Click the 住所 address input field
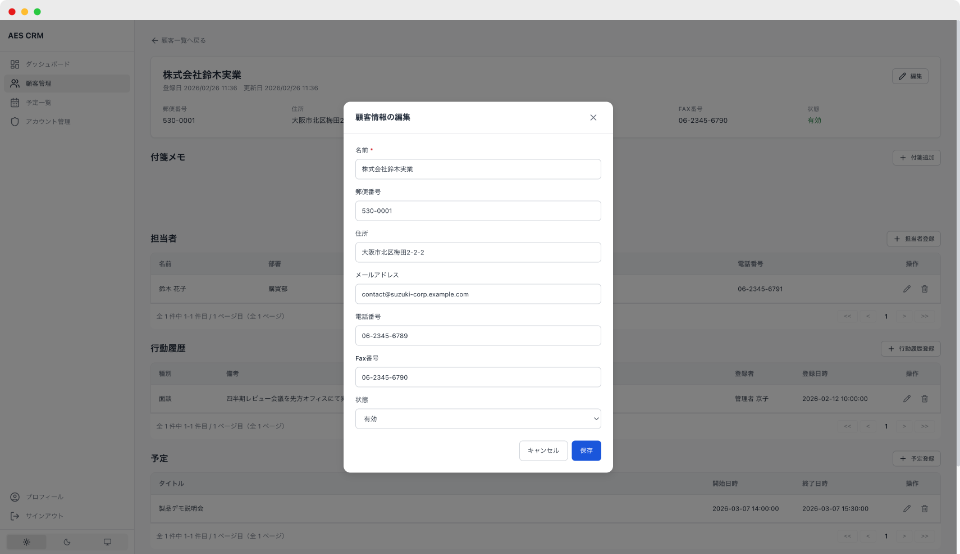 point(478,252)
